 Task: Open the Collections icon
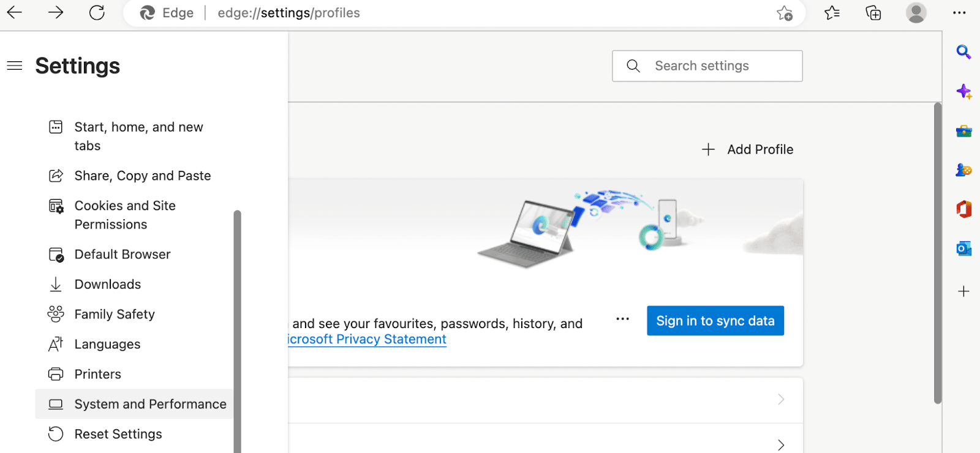873,13
